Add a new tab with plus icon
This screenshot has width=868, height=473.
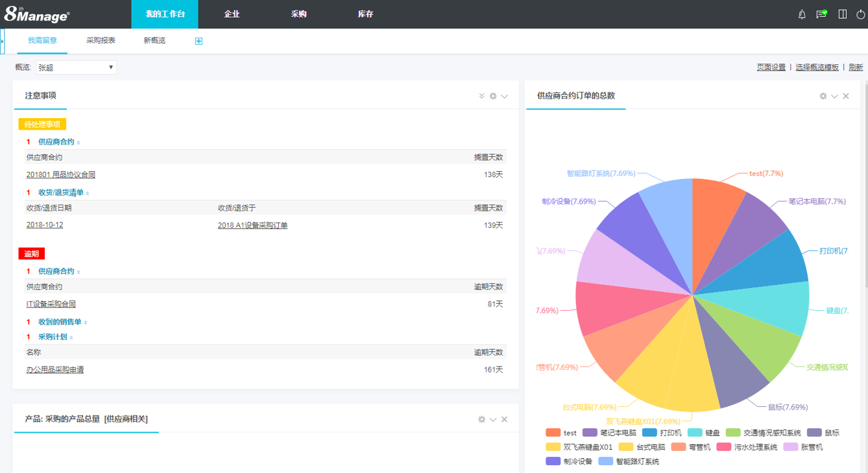tap(199, 41)
